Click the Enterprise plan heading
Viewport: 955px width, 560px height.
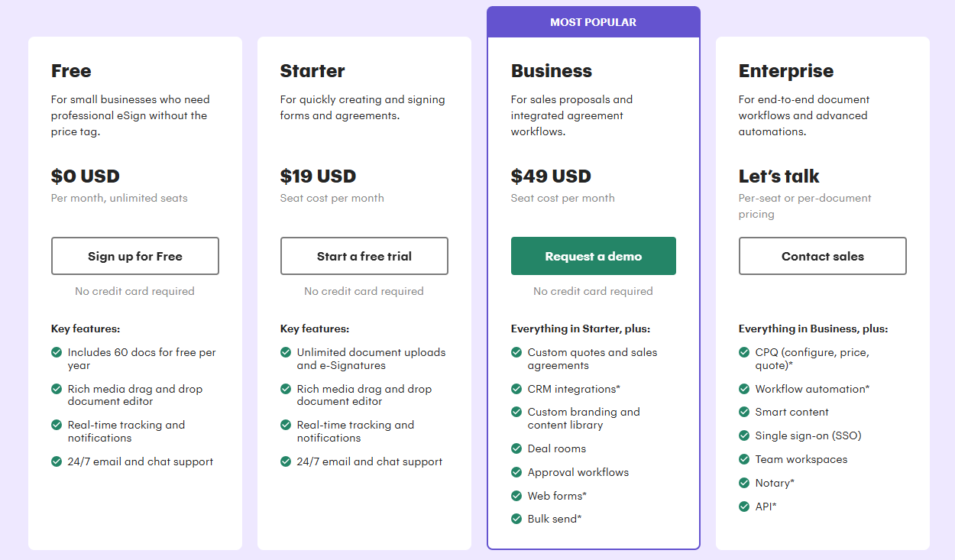coord(786,71)
